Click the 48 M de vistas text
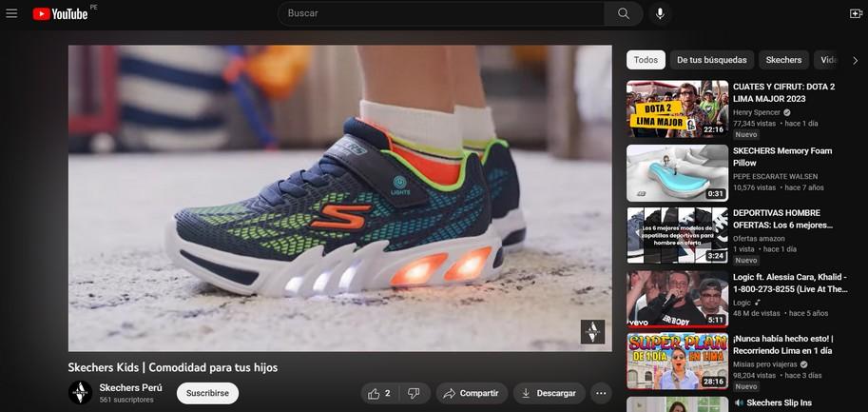Screen dimensions: 868x412 coord(756,313)
